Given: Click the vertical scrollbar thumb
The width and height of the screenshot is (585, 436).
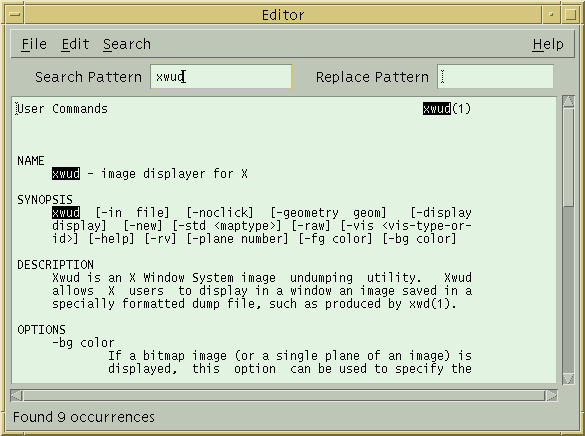Looking at the screenshot, I should click(x=568, y=157).
